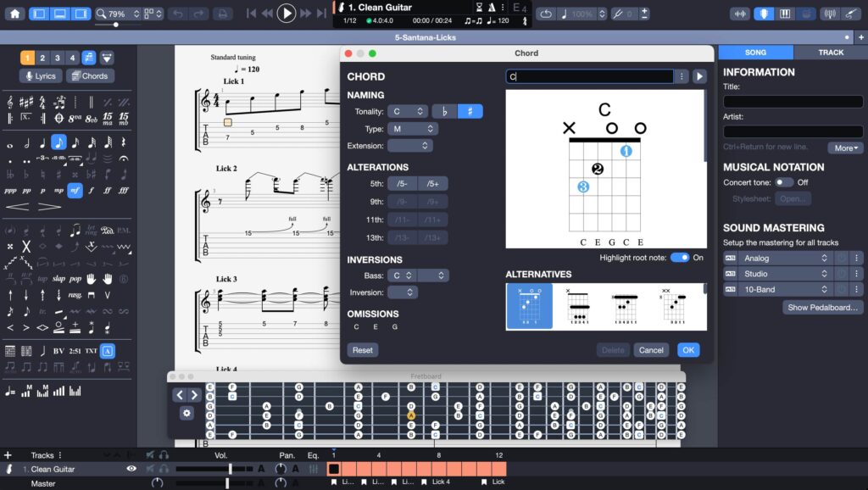Open the Tonality dropdown set to C
The image size is (868, 490).
[x=409, y=112]
